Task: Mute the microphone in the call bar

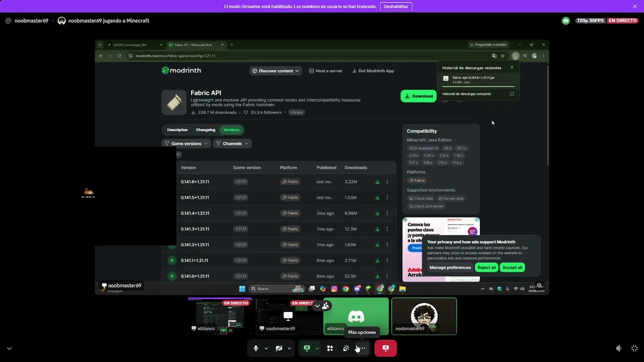Action: coord(256,348)
